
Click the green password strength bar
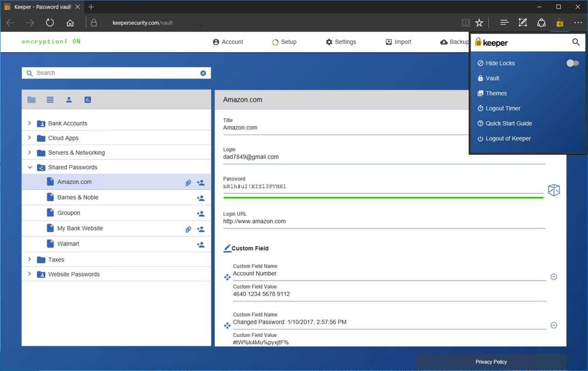tap(383, 197)
